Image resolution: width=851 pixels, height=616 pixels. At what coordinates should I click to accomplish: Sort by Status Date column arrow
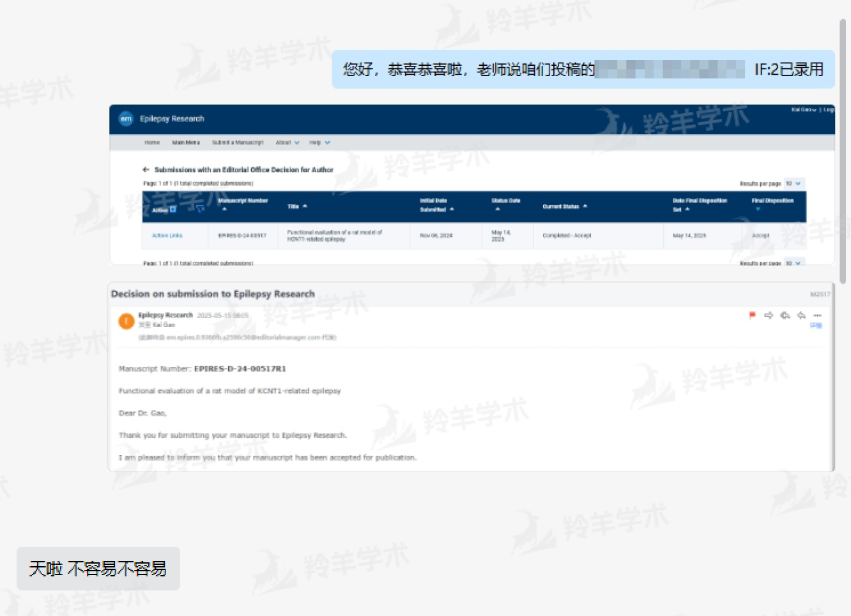(x=498, y=209)
